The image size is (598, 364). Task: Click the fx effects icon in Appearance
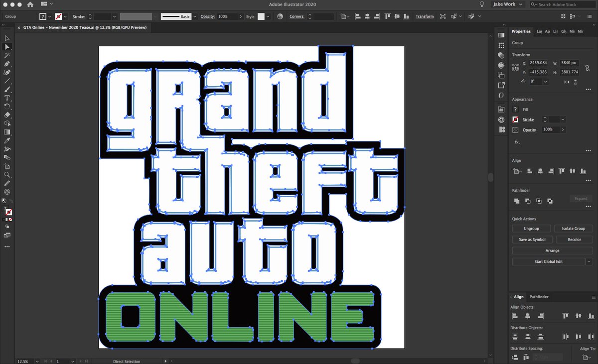[517, 142]
